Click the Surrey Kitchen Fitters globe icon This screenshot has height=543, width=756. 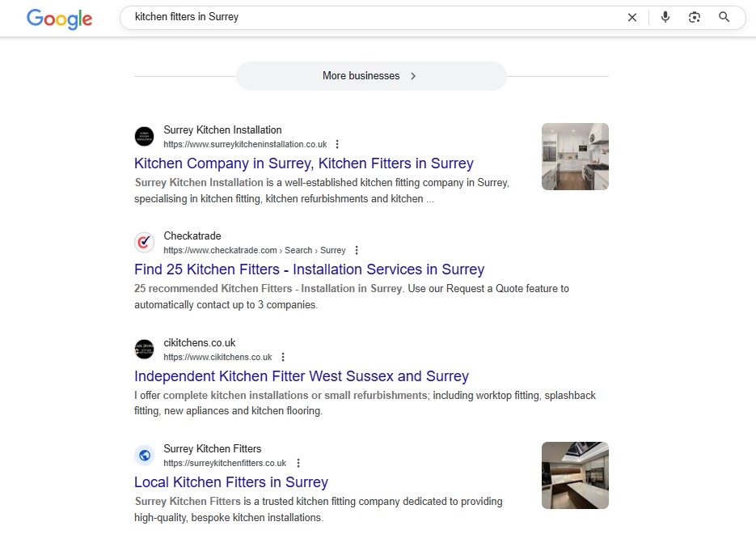(x=144, y=456)
